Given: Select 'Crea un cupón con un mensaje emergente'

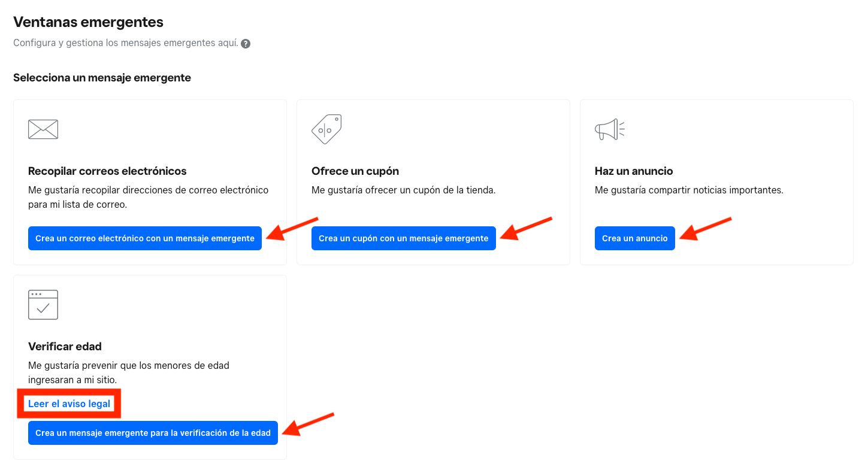Looking at the screenshot, I should (x=404, y=238).
